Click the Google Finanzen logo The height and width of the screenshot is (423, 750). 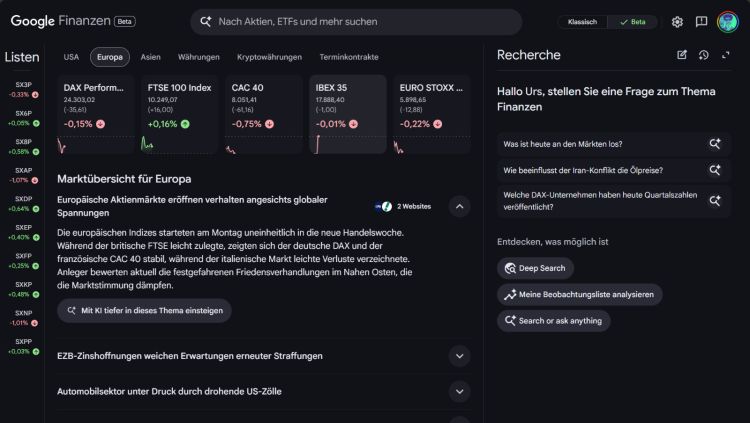61,21
